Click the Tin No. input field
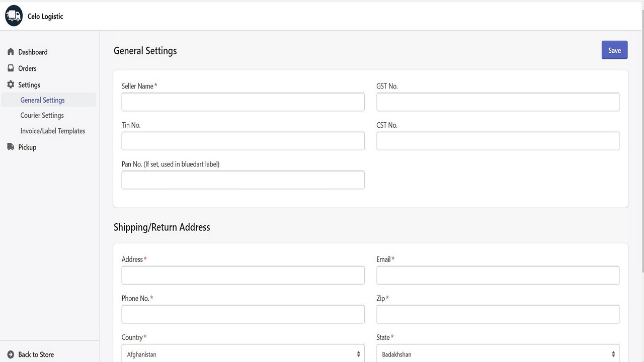The width and height of the screenshot is (644, 362). (x=243, y=141)
